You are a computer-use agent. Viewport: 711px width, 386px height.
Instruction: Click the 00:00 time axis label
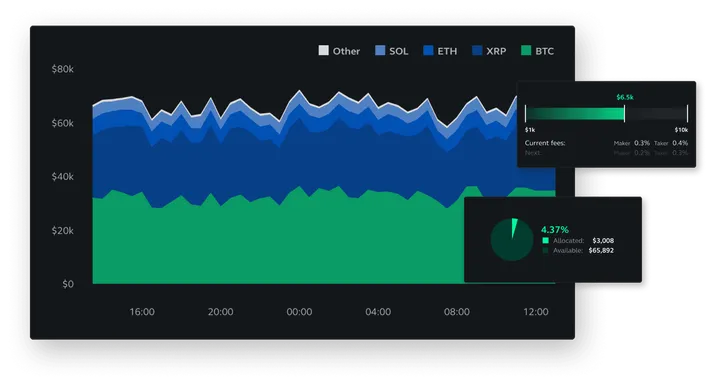[299, 312]
